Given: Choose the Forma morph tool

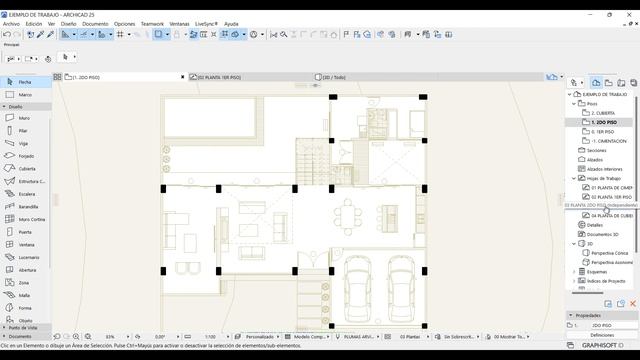Looking at the screenshot, I should pyautogui.click(x=25, y=308).
